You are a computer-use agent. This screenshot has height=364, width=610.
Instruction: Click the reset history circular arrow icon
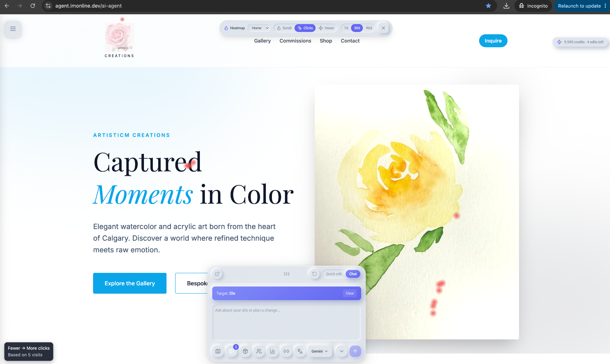point(315,274)
